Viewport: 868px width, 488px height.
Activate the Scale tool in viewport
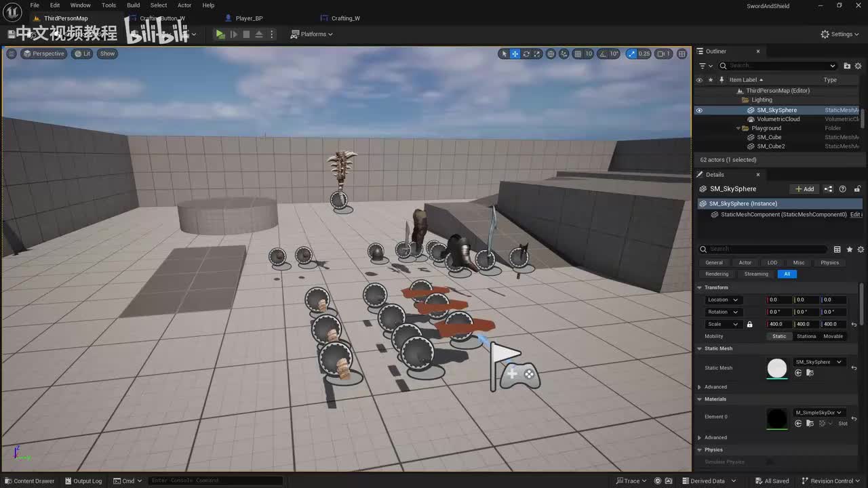click(537, 54)
